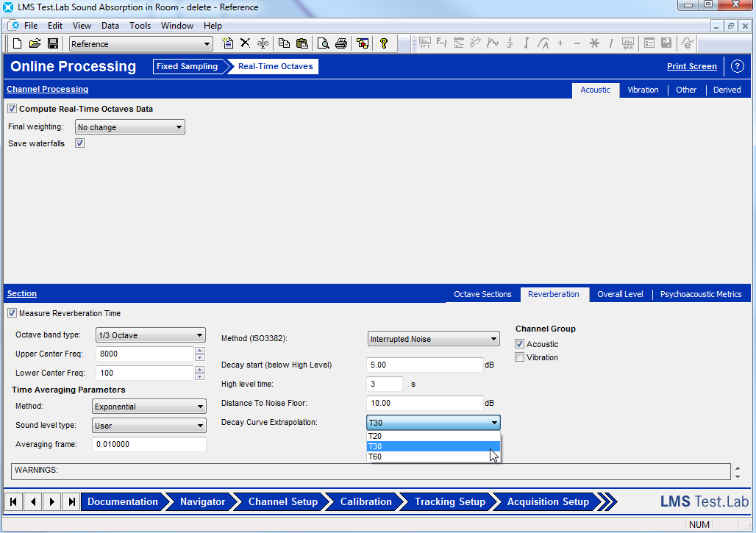Click the plus sign toolbar icon
The image size is (756, 533).
coord(560,43)
